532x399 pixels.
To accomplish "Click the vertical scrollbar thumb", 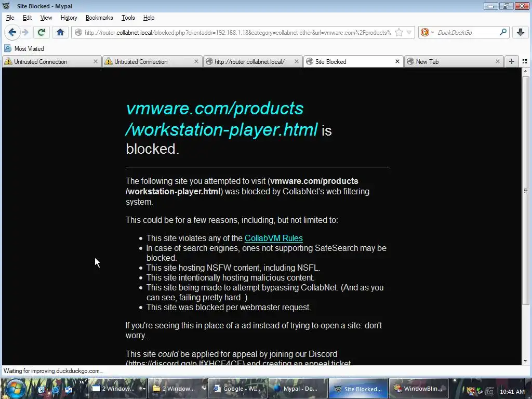I will (x=526, y=190).
